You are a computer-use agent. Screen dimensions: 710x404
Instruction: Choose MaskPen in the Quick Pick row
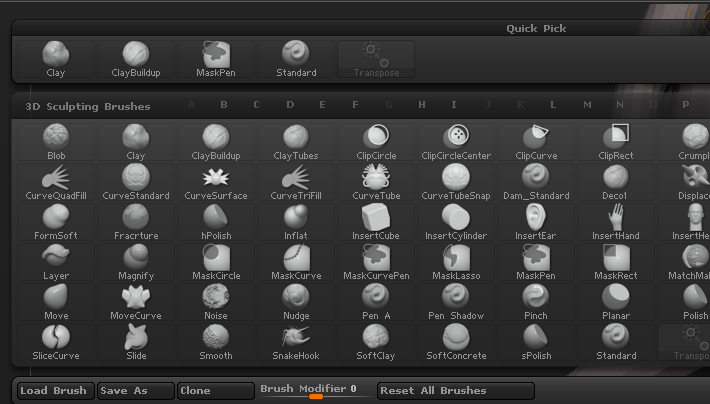coord(216,59)
